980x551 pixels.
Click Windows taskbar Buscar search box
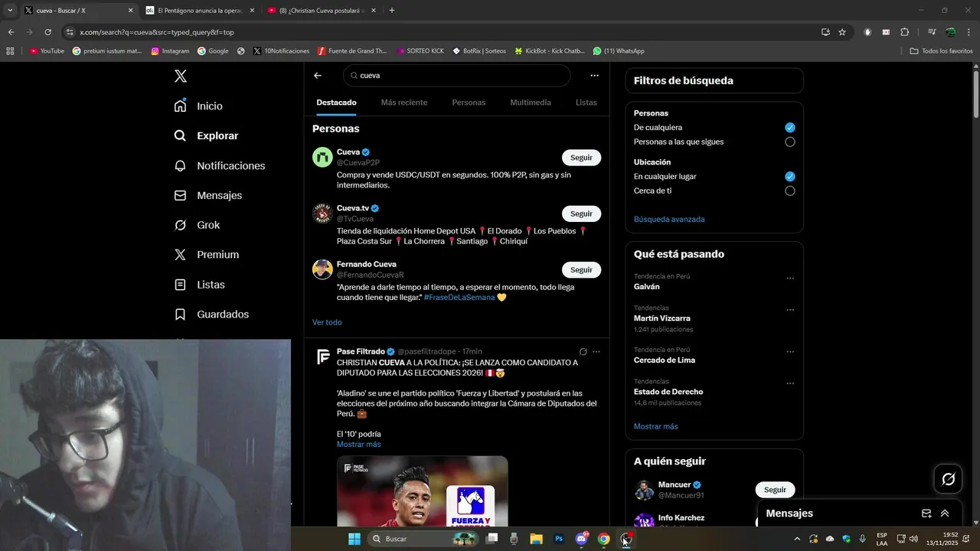point(424,539)
